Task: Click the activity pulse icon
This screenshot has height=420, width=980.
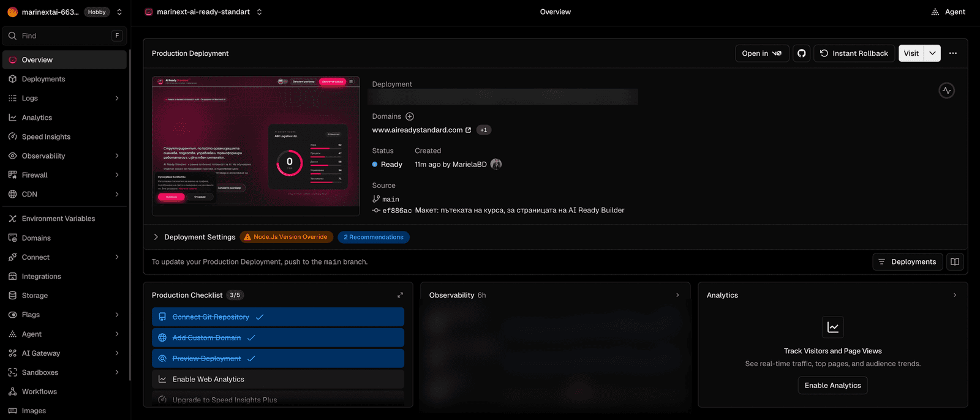Action: [947, 91]
